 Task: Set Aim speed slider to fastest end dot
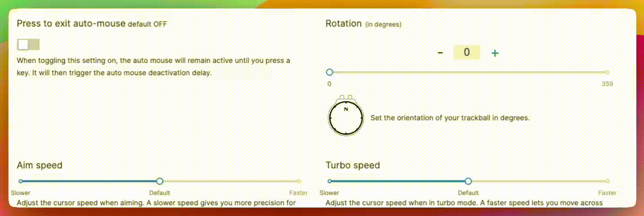pos(299,181)
